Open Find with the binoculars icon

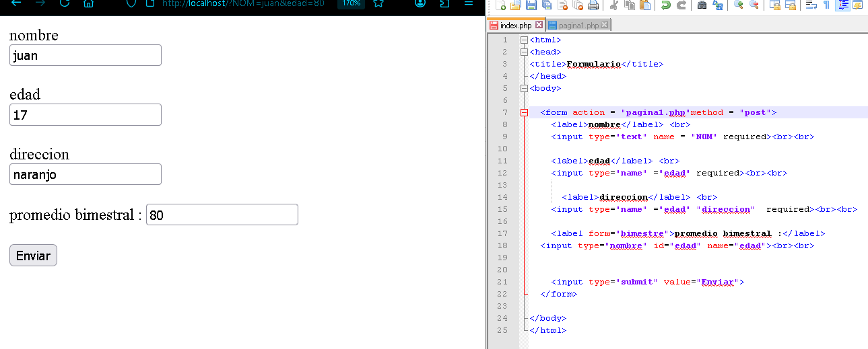(x=702, y=5)
